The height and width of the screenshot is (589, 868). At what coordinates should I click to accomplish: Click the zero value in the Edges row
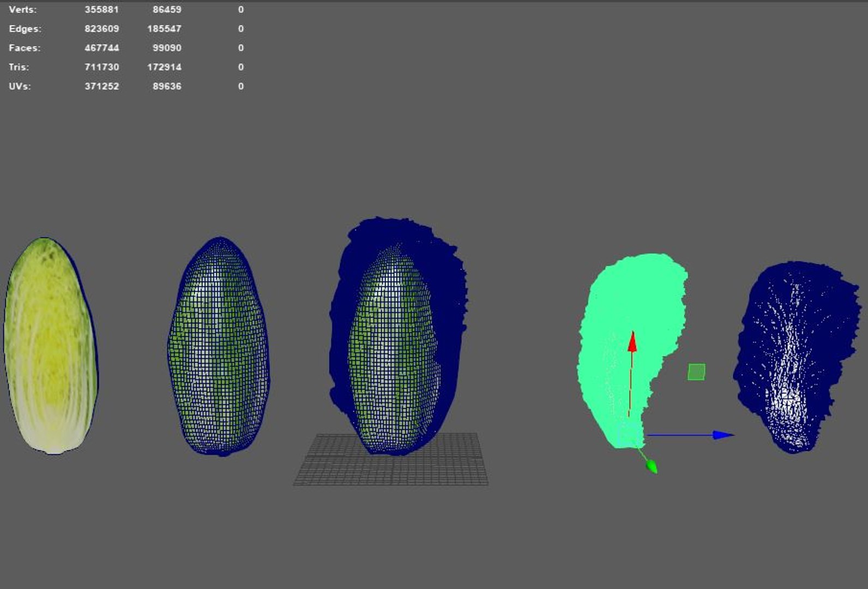(241, 29)
